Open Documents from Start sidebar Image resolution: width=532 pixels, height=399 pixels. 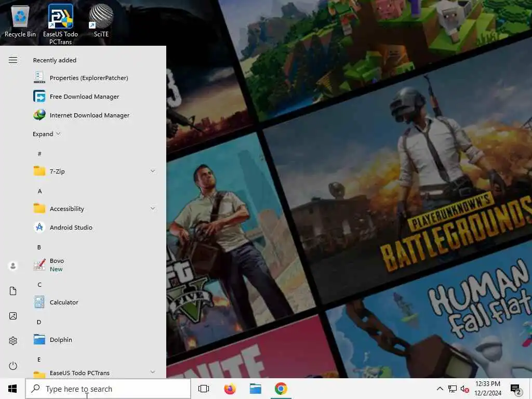click(13, 291)
